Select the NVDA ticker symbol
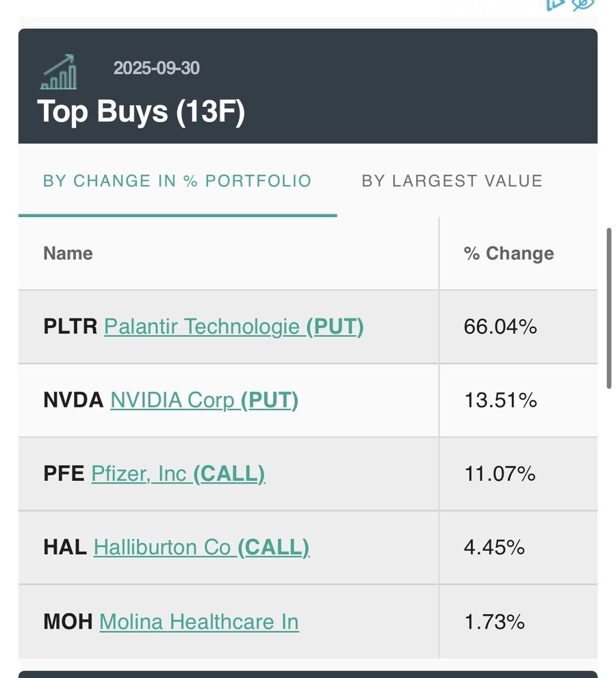616x678 pixels. point(73,400)
